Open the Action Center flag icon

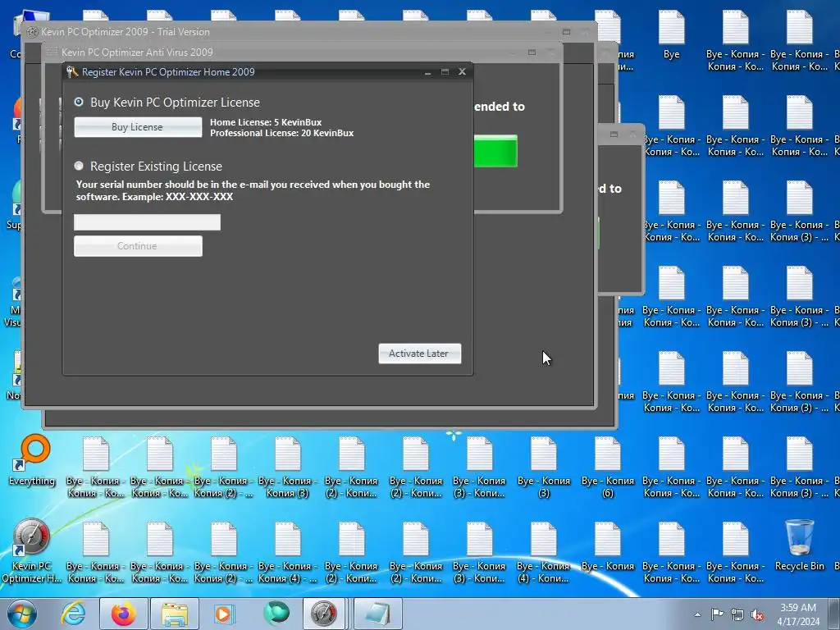click(717, 614)
